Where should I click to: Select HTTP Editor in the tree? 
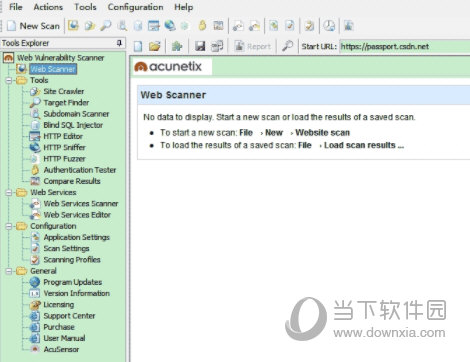pos(63,136)
